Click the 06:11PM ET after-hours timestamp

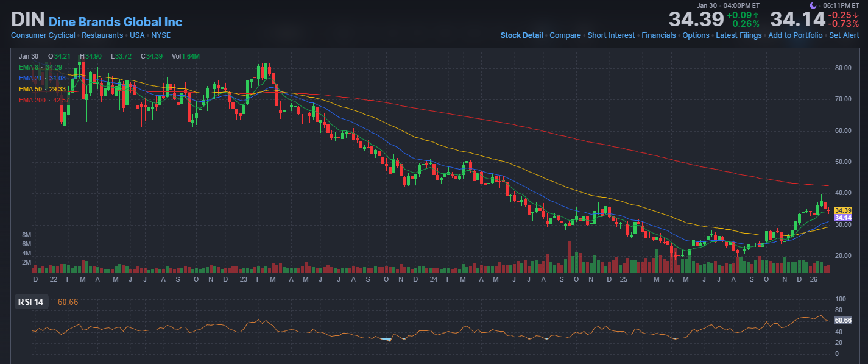coord(841,5)
